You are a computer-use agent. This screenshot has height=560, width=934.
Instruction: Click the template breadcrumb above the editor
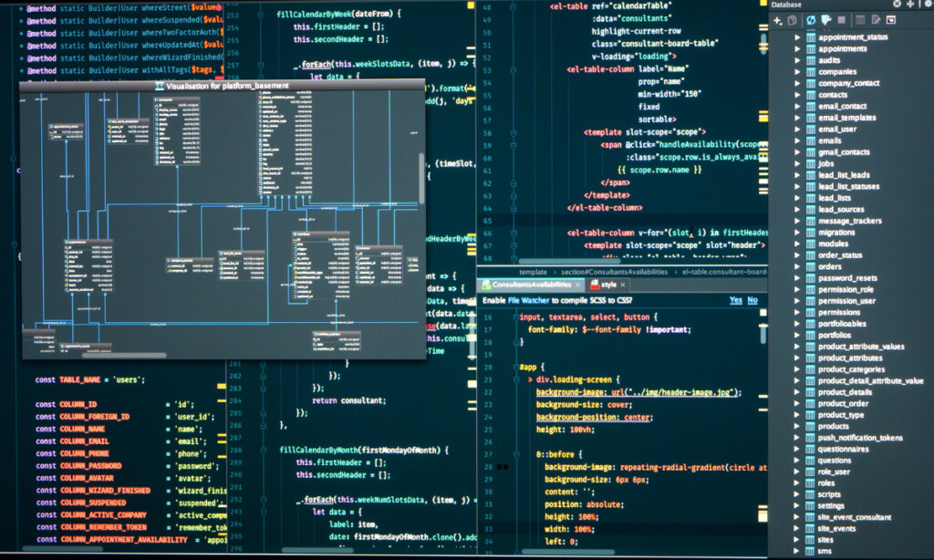[x=531, y=272]
